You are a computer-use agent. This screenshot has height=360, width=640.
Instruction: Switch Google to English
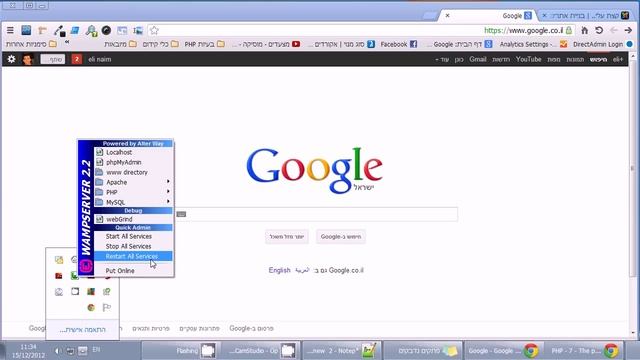coord(279,270)
